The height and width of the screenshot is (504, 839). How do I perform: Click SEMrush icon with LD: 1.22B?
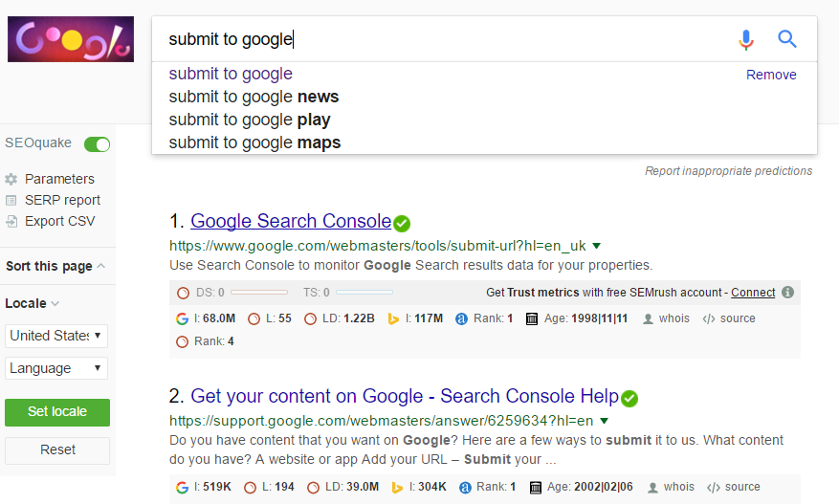[x=310, y=318]
